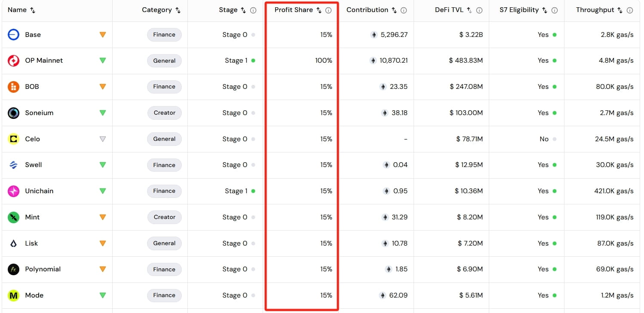The image size is (644, 313).
Task: Click the Creator badge for Soneium
Action: [164, 113]
